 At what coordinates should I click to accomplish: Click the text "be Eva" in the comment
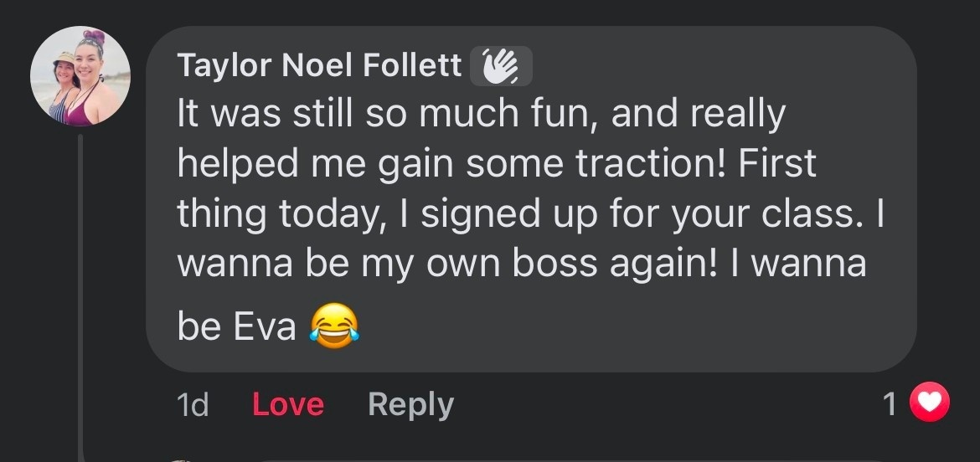[x=236, y=327]
